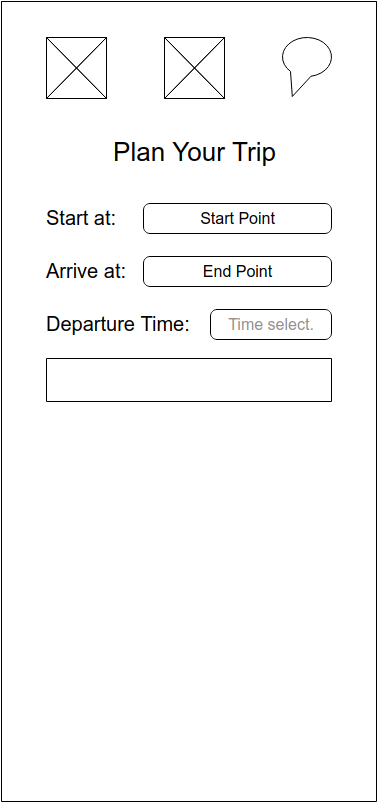This screenshot has width=377, height=802.
Task: Click the Arrive at: label
Action: (x=86, y=271)
